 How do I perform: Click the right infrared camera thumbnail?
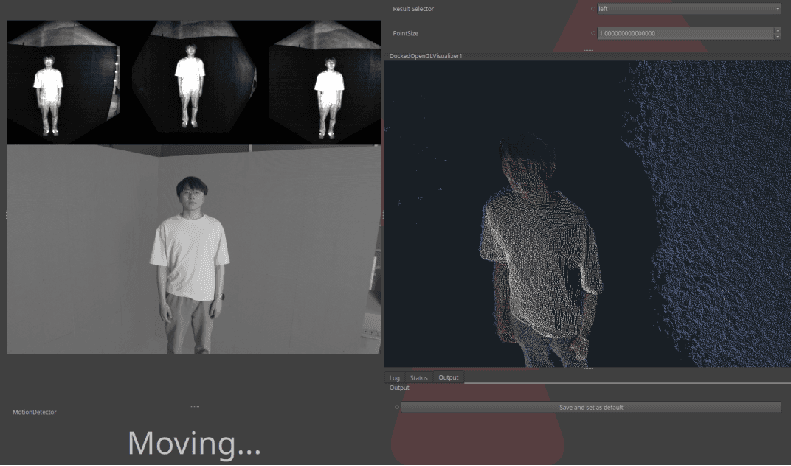click(x=324, y=82)
